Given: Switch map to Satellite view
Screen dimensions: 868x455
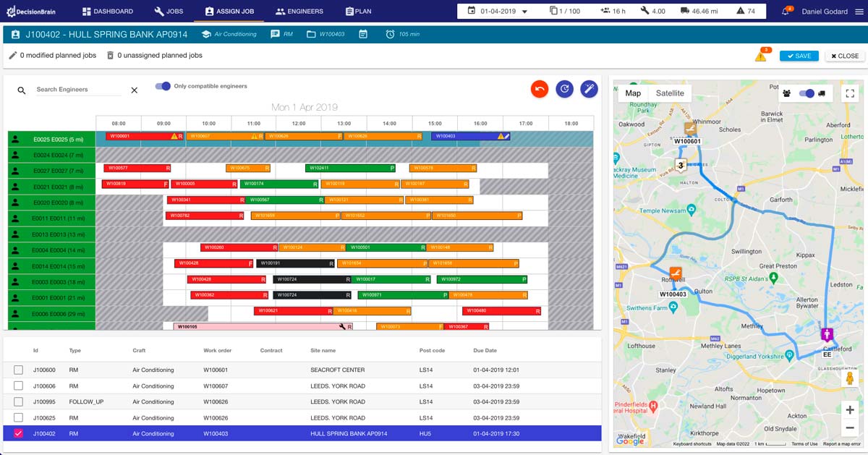Looking at the screenshot, I should [670, 93].
